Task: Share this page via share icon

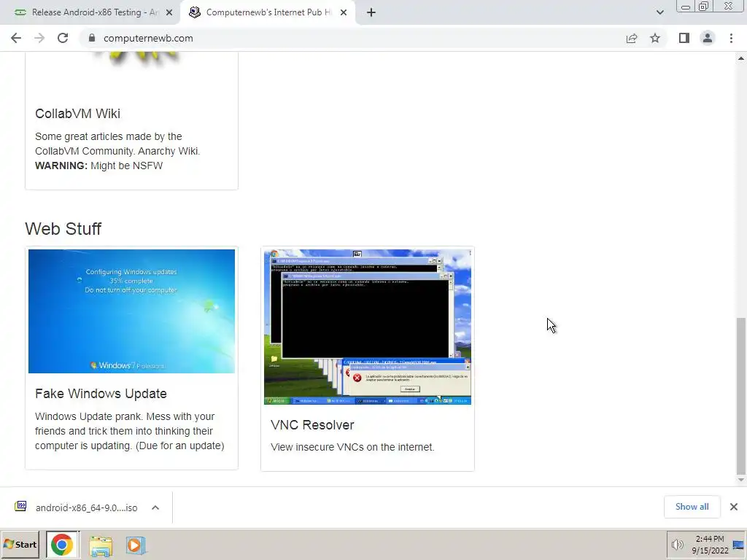Action: coord(632,38)
